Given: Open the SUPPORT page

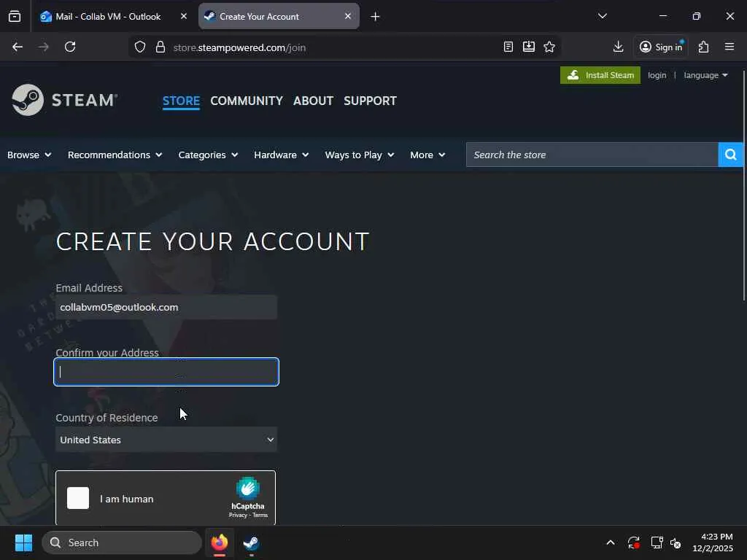Looking at the screenshot, I should coord(370,101).
